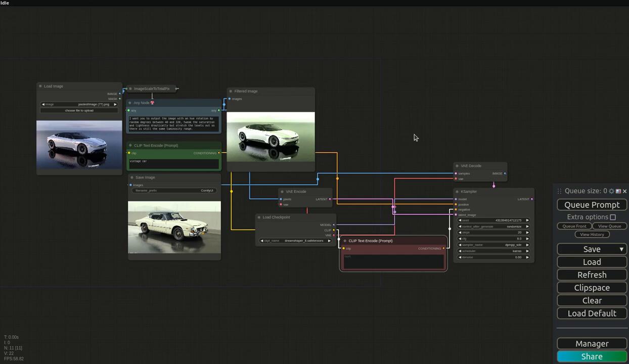Click the image feed icon beside the gear
This screenshot has width=629, height=364.
618,191
